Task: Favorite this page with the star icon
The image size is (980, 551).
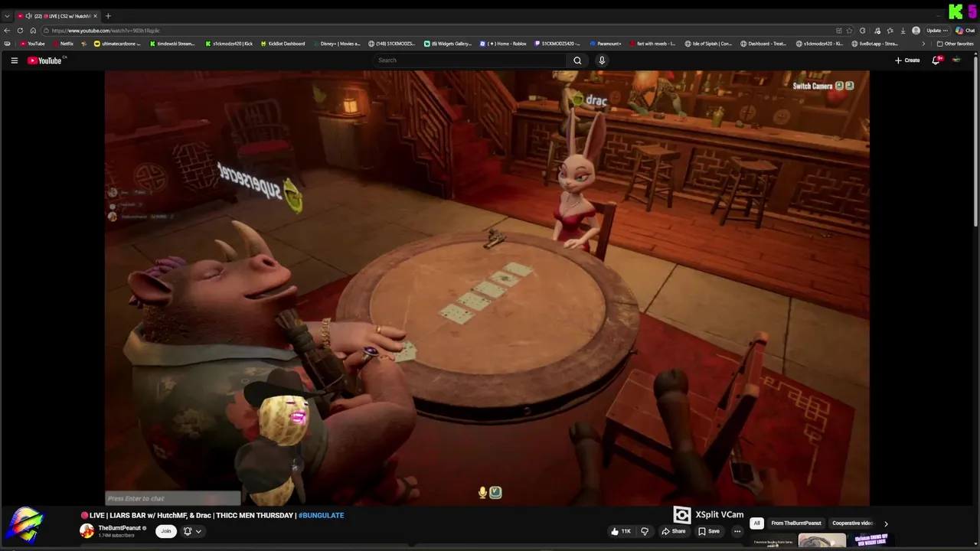Action: tap(849, 31)
